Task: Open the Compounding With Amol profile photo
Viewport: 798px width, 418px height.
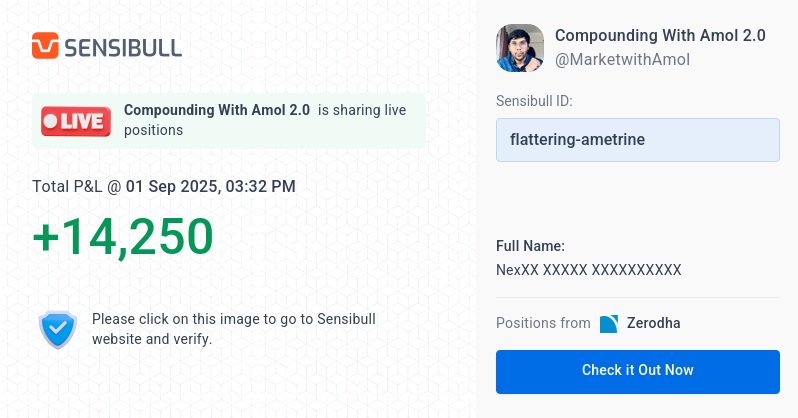Action: 520,48
